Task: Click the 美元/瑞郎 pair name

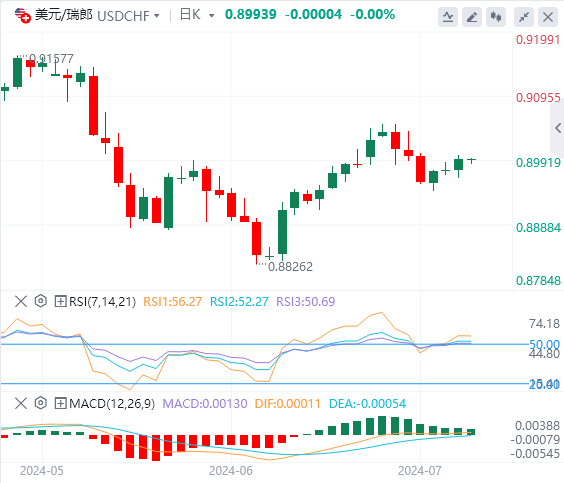Action: pyautogui.click(x=63, y=15)
